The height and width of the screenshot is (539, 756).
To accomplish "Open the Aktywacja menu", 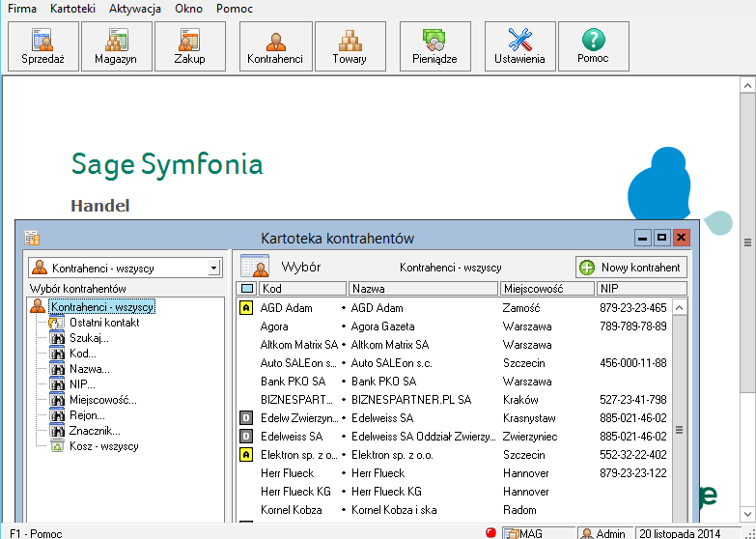I will click(x=135, y=9).
